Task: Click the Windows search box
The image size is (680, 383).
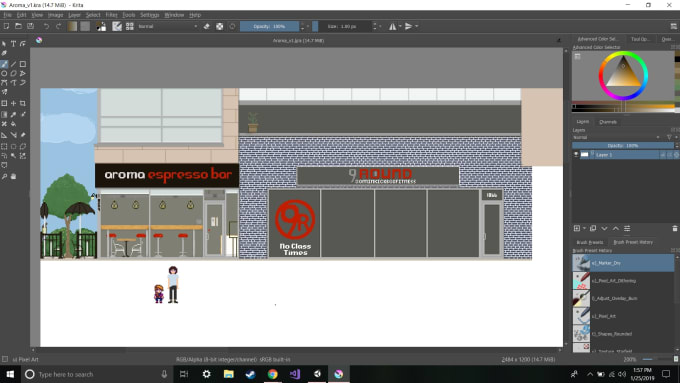Action: (96, 374)
